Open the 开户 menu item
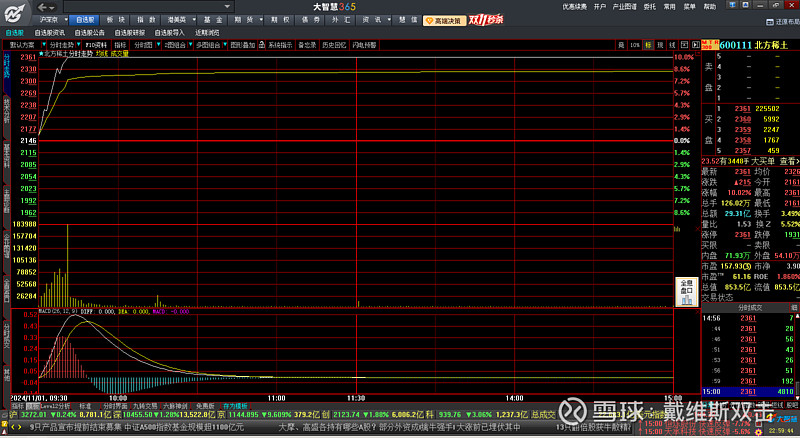The height and width of the screenshot is (438, 800). pos(599,7)
